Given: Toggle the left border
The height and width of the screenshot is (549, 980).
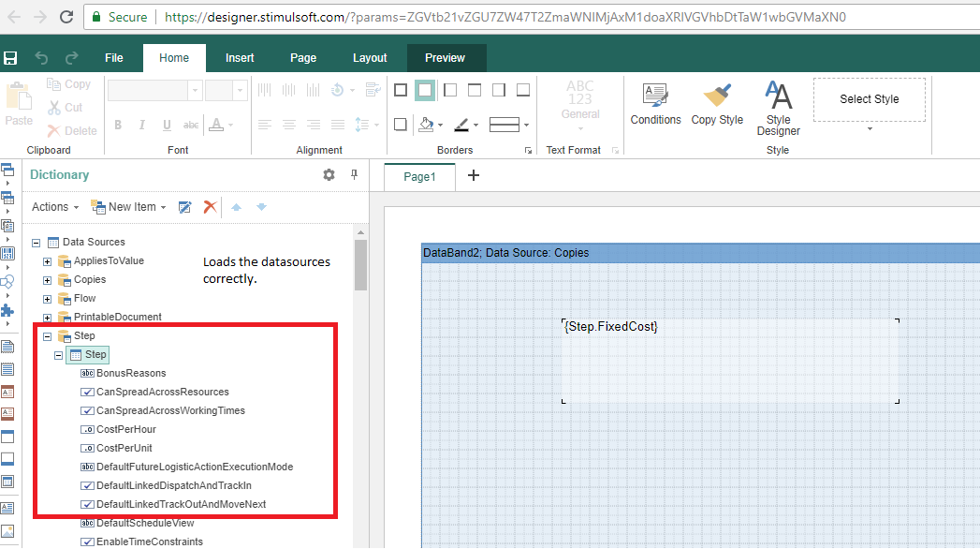Looking at the screenshot, I should pos(449,90).
